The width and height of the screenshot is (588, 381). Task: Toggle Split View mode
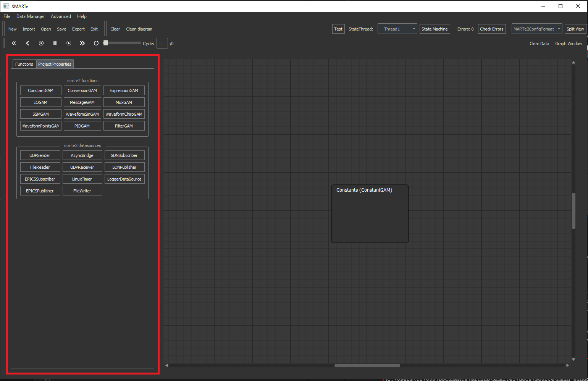(575, 29)
